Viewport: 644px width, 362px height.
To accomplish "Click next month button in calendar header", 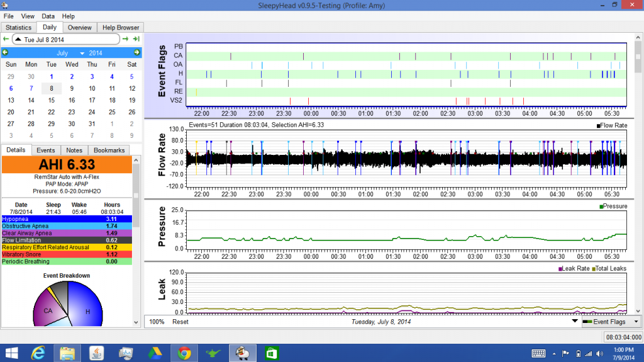I will pos(138,53).
